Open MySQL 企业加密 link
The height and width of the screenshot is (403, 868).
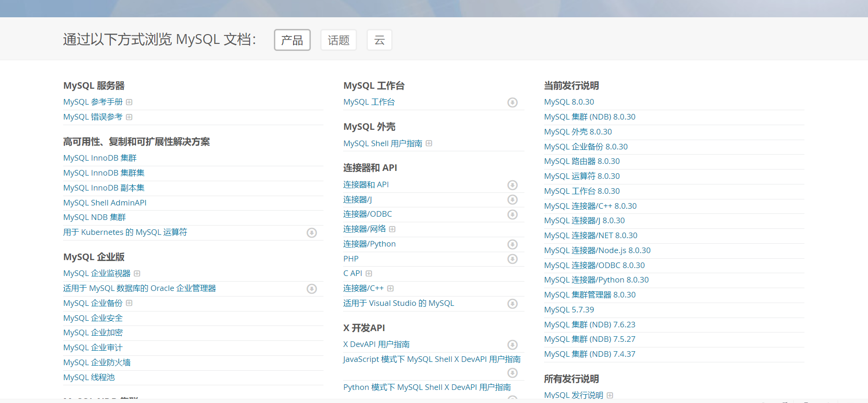[x=93, y=332]
